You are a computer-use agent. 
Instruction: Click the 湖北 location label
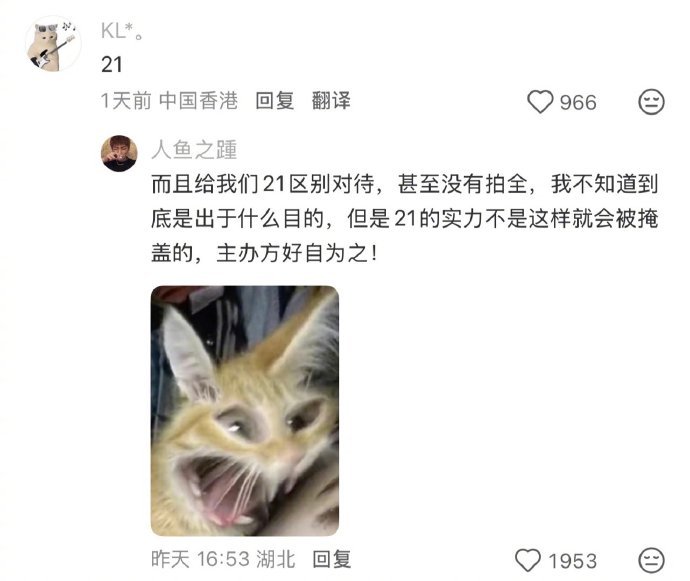(275, 559)
